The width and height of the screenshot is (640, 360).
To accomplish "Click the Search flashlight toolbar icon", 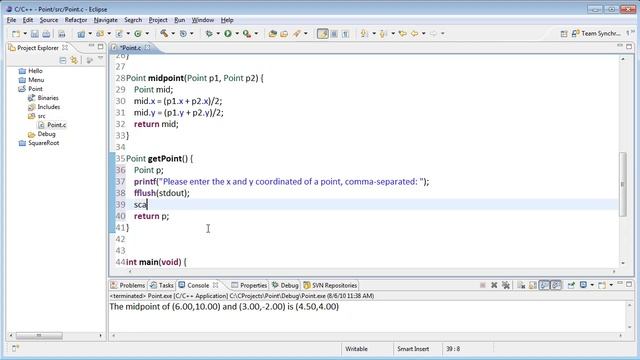I will 297,34.
